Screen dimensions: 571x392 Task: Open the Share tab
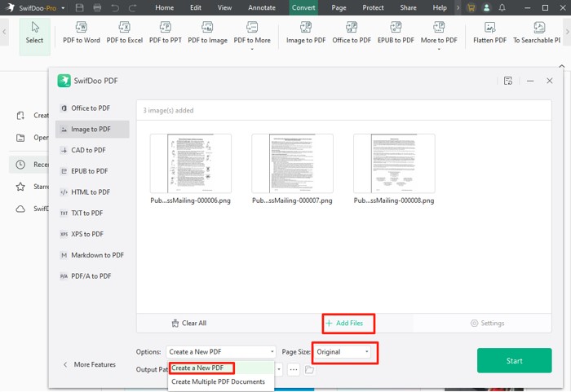coord(408,7)
